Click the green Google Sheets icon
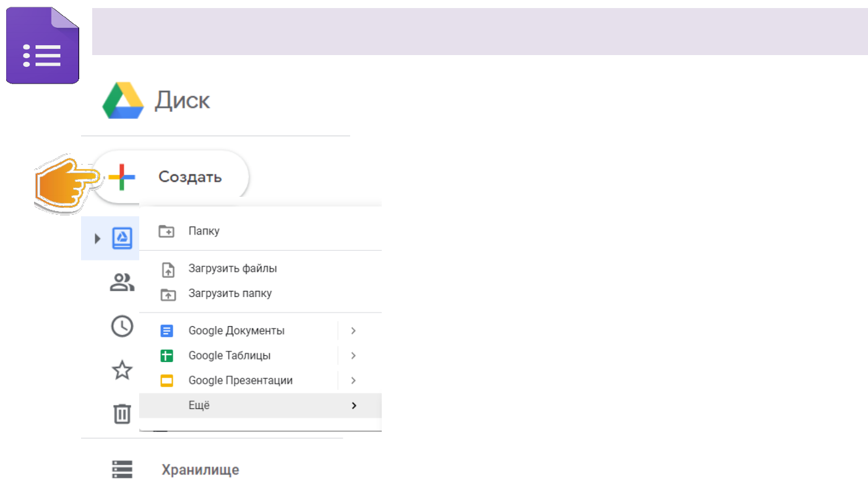The image size is (868, 500). click(167, 356)
